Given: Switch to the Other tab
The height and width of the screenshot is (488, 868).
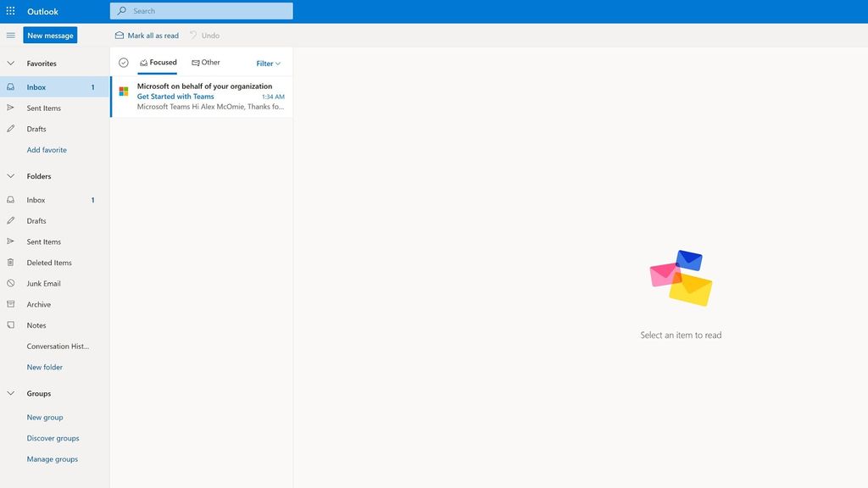Looking at the screenshot, I should click(x=206, y=61).
